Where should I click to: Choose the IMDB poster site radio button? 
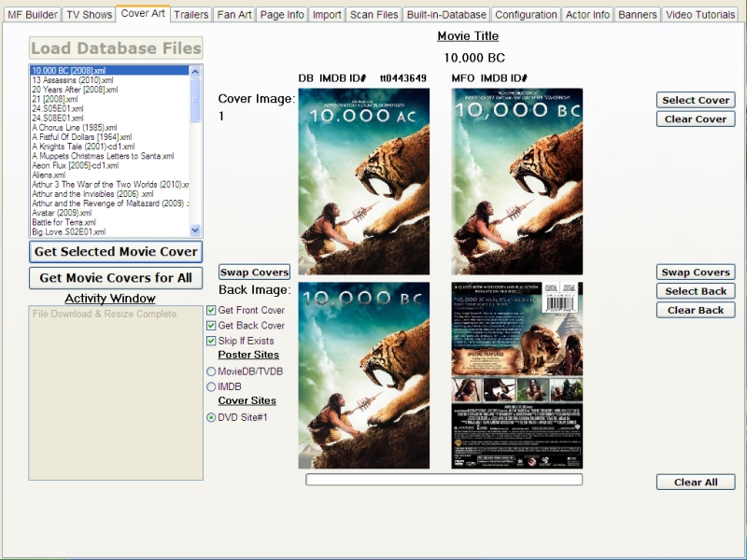coord(211,386)
